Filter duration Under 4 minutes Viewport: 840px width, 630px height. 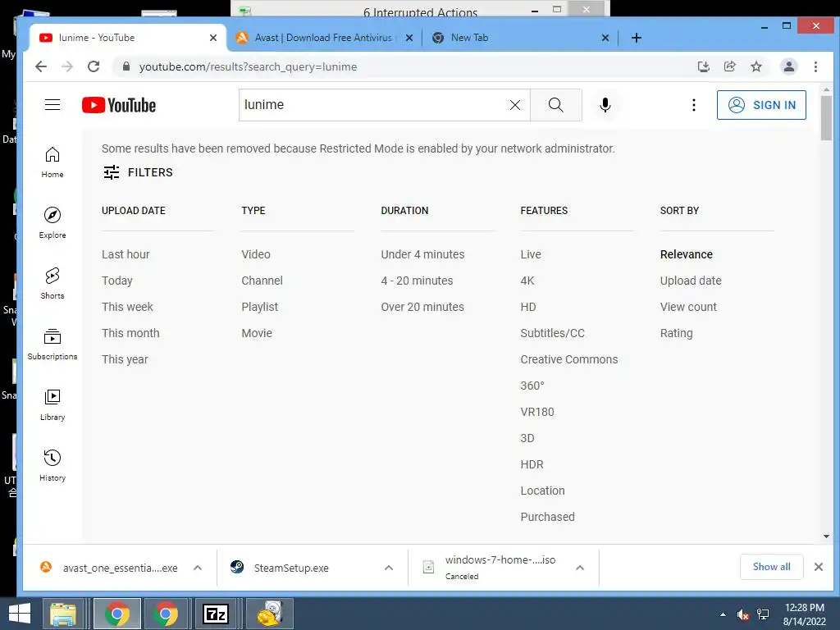(x=422, y=254)
